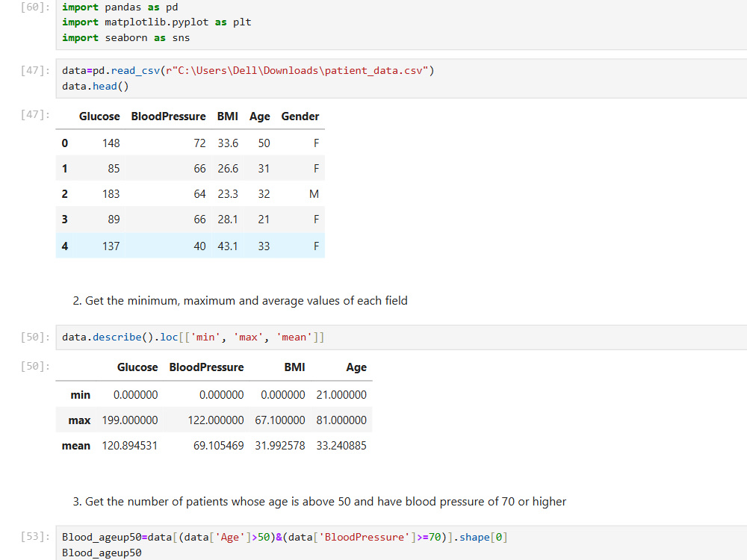Click row index 0 in head table
747x560 pixels.
click(x=65, y=143)
